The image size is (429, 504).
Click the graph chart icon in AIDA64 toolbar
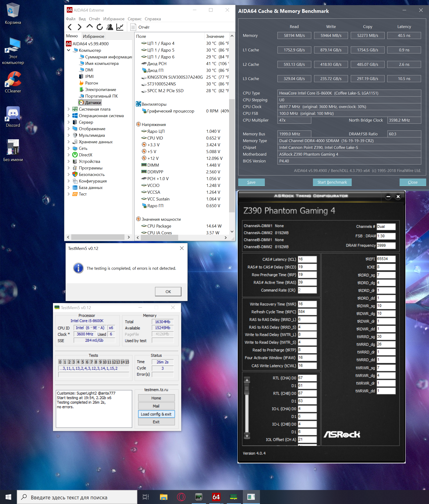pyautogui.click(x=120, y=27)
